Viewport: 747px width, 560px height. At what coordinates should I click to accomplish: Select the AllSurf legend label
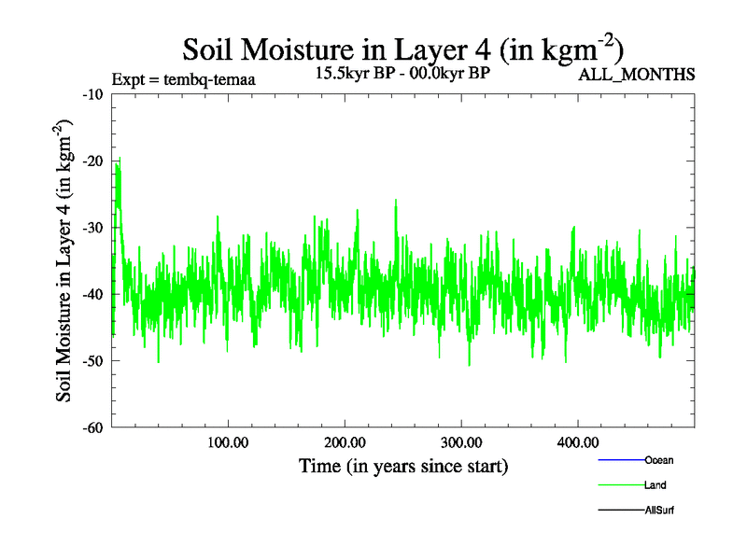click(659, 511)
